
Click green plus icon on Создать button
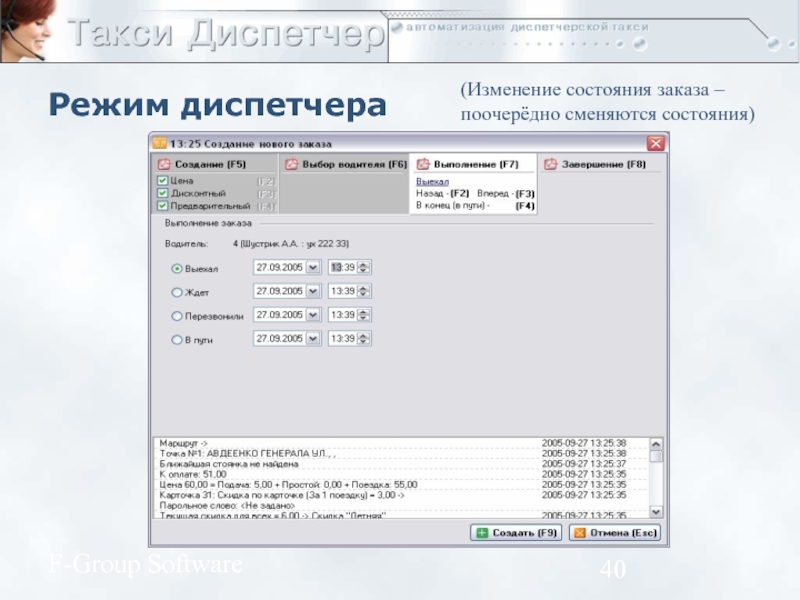(482, 533)
